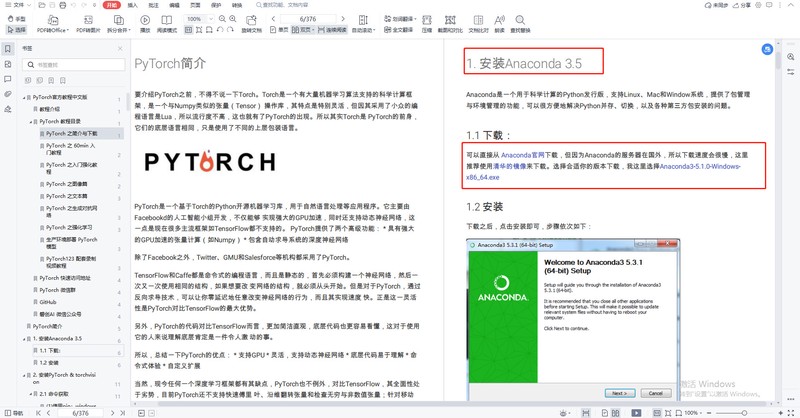The image size is (800, 418).
Task: Select the 保护 ribbon tab
Action: coord(216,5)
